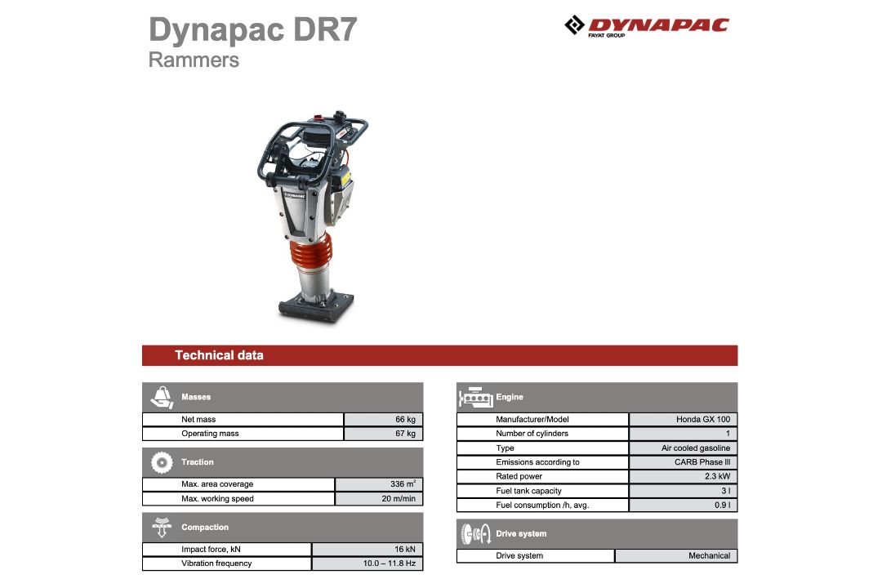882x588 pixels.
Task: Click the Compaction arrow icon
Action: click(x=162, y=528)
